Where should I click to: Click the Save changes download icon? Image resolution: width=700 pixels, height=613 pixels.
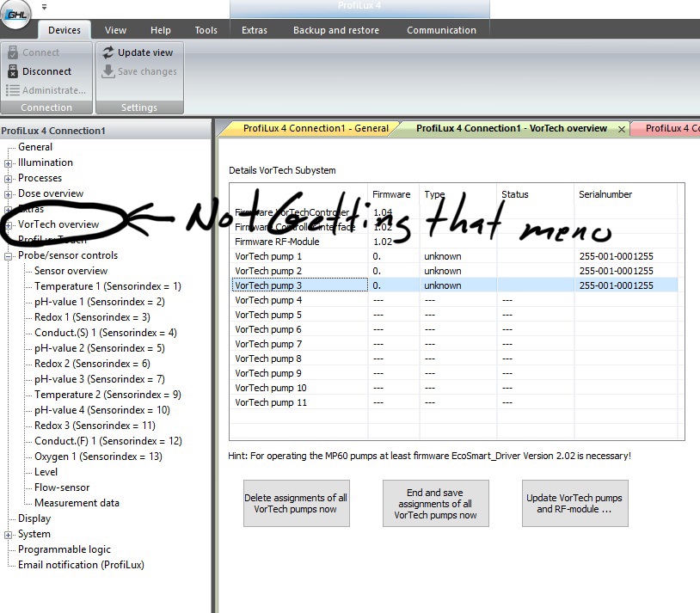(x=108, y=71)
